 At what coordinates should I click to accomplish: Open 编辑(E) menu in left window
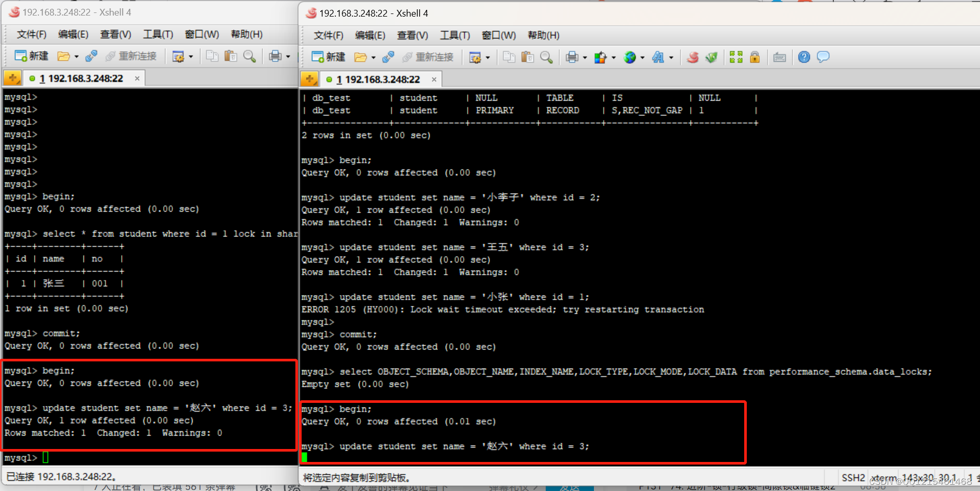(73, 34)
